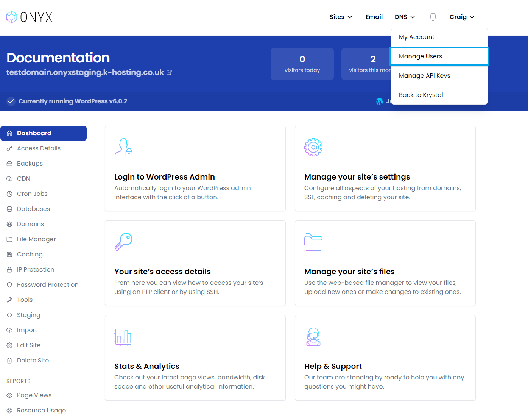Click the ONYX logo icon

coord(12,17)
